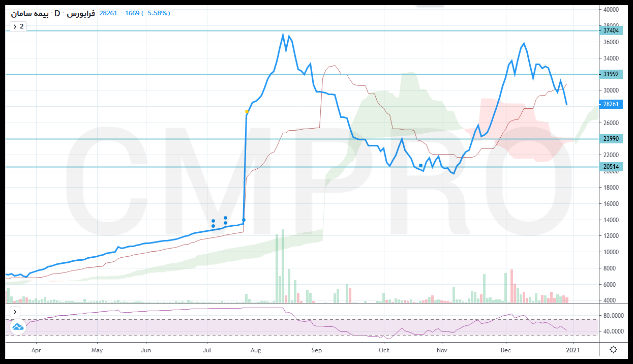Viewport: 633px width, 364px height.
Task: Expand the RSI pane legend arrow
Action: (15, 312)
